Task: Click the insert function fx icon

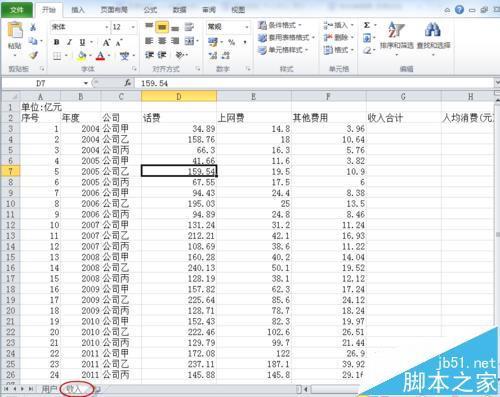Action: pyautogui.click(x=128, y=83)
